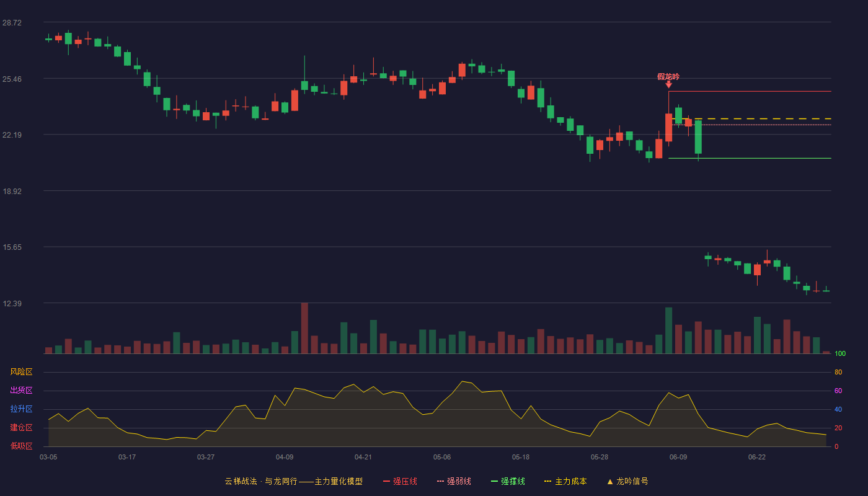The height and width of the screenshot is (496, 868).
Task: Click the orange 80 indicator axis value
Action: point(838,372)
